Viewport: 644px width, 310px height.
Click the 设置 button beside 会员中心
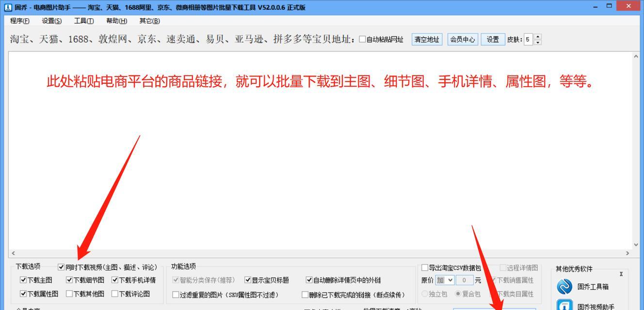(x=493, y=39)
